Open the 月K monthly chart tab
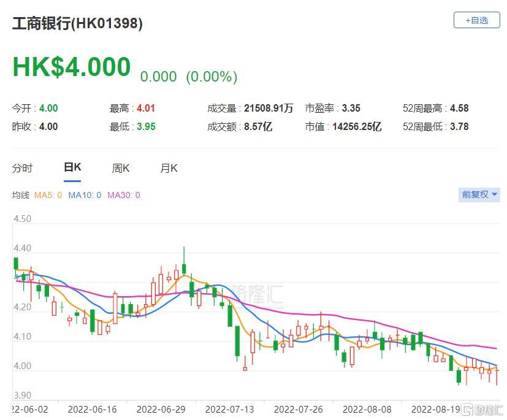507x420 pixels. [x=169, y=168]
